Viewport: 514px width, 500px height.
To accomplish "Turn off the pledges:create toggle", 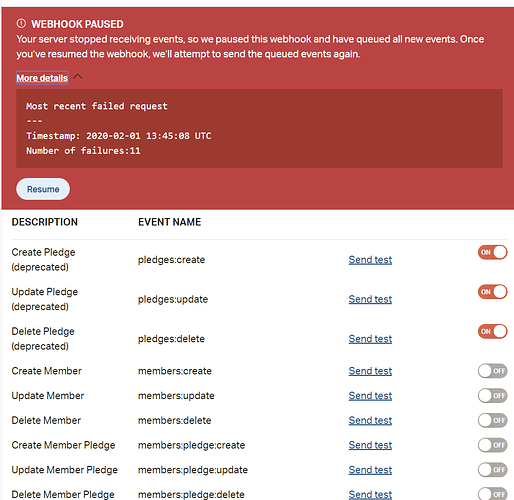I will click(x=492, y=252).
